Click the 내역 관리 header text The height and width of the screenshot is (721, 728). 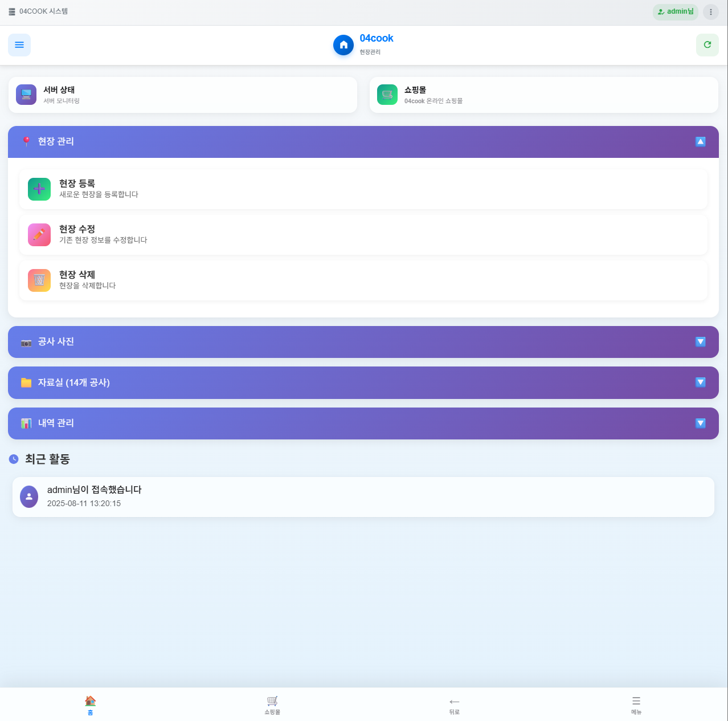coord(56,423)
